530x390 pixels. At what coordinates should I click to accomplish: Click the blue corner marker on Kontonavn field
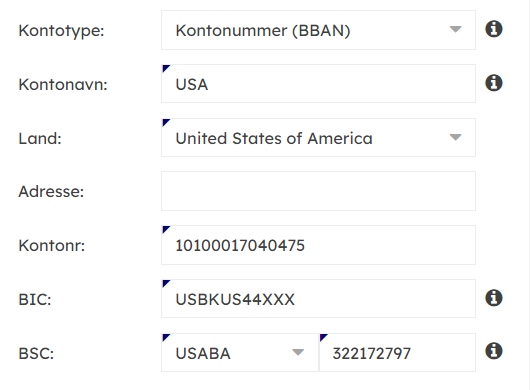coord(166,68)
